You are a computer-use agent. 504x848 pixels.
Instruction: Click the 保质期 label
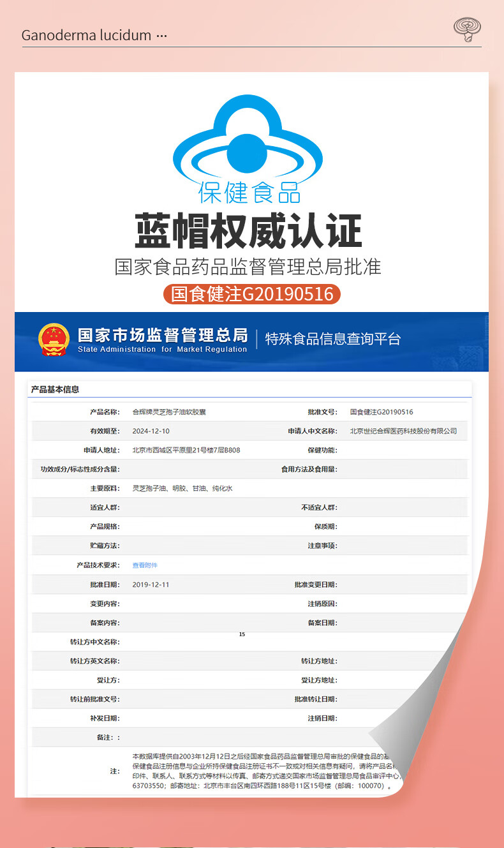tap(325, 527)
